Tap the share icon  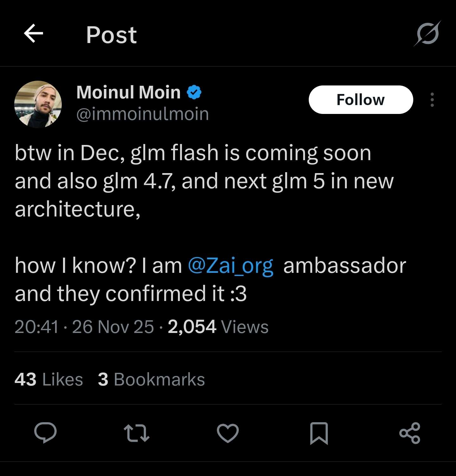pos(410,433)
